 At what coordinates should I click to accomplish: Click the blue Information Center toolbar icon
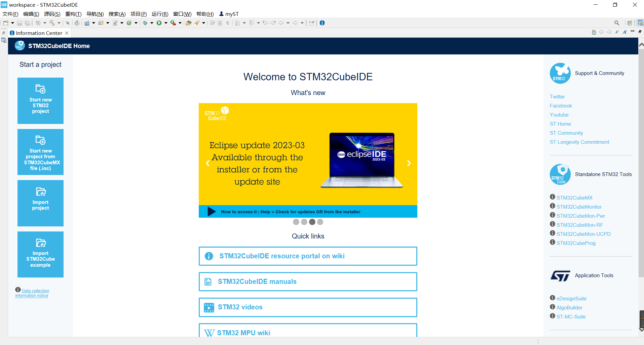322,23
